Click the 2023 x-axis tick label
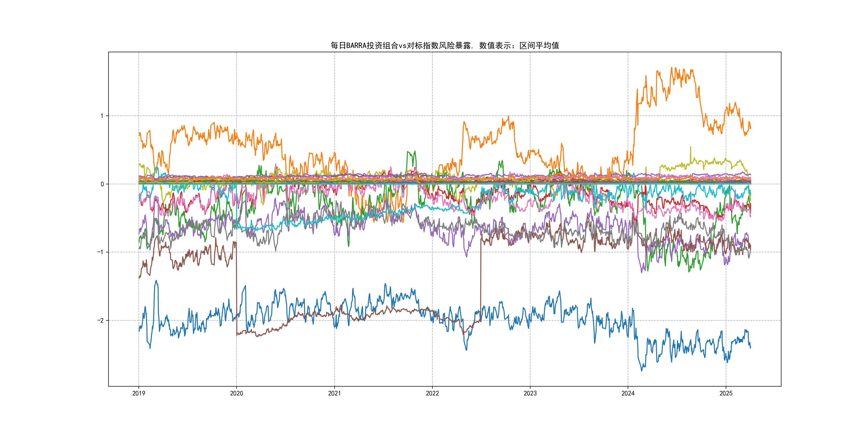868x434 pixels. click(530, 393)
